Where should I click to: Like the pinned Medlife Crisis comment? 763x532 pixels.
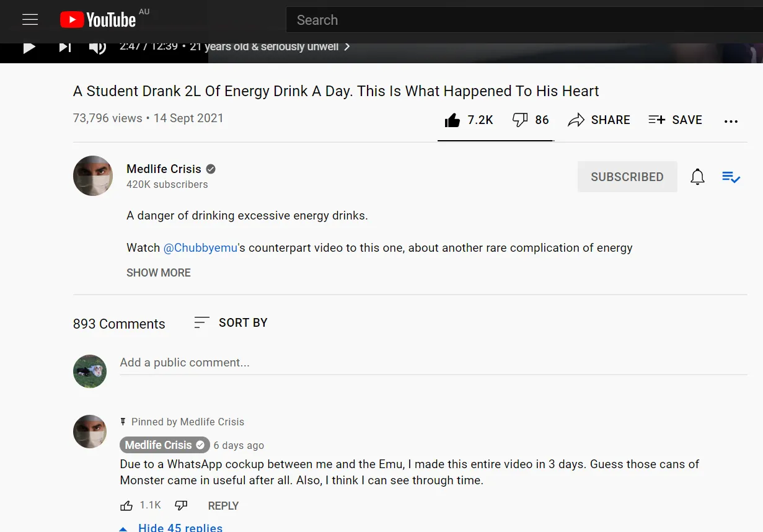(x=126, y=505)
